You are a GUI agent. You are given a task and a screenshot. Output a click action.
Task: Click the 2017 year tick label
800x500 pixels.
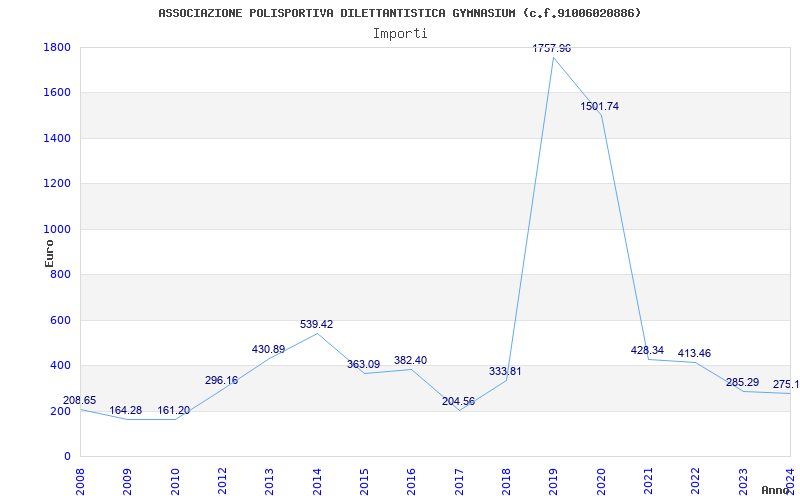click(459, 482)
